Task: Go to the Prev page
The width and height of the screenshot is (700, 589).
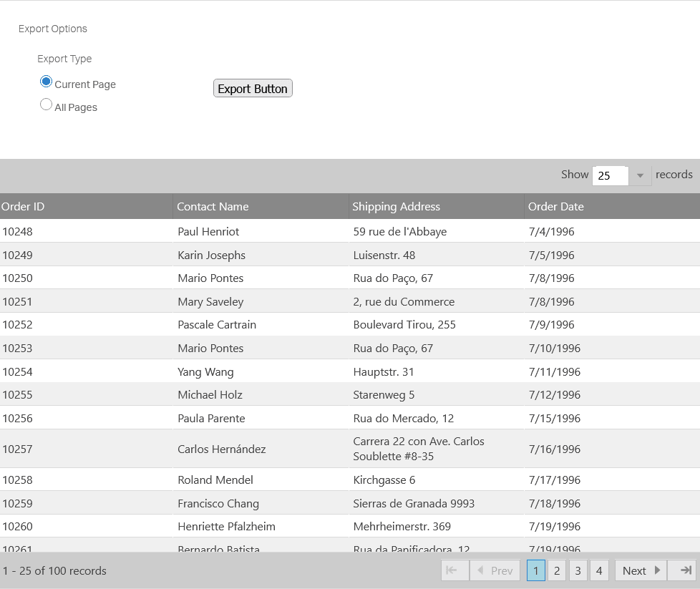Action: 495,570
